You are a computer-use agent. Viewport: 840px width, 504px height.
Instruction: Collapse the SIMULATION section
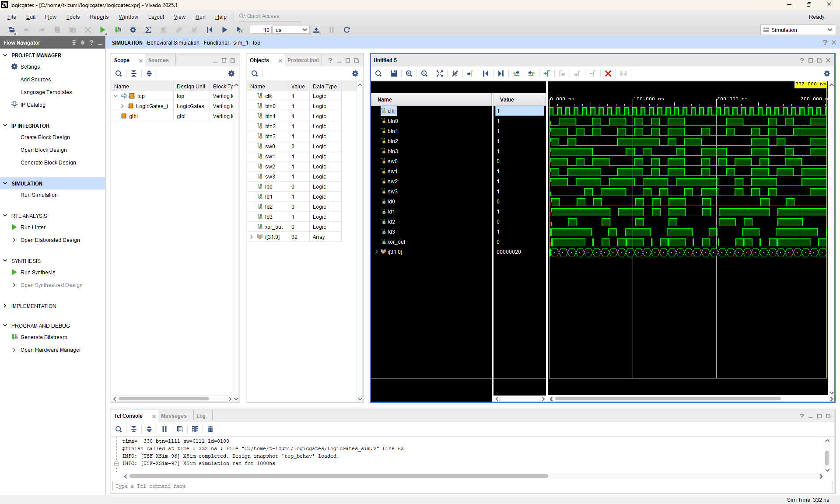[5, 183]
